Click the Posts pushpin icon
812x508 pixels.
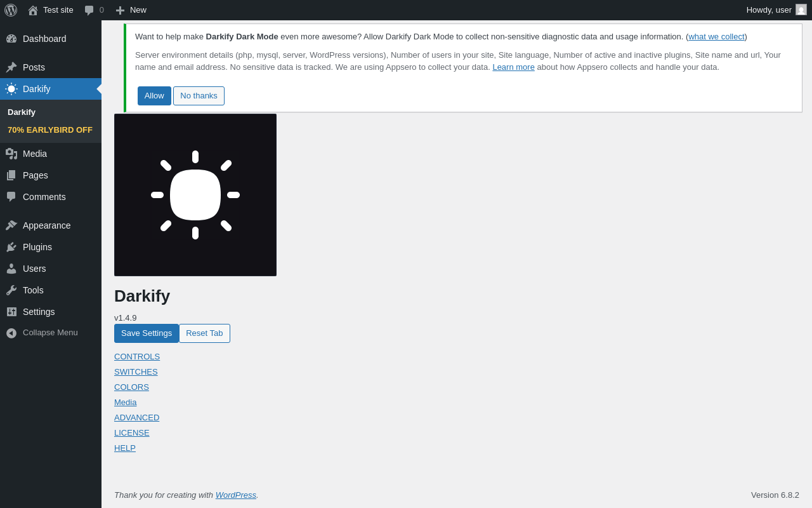pos(11,67)
